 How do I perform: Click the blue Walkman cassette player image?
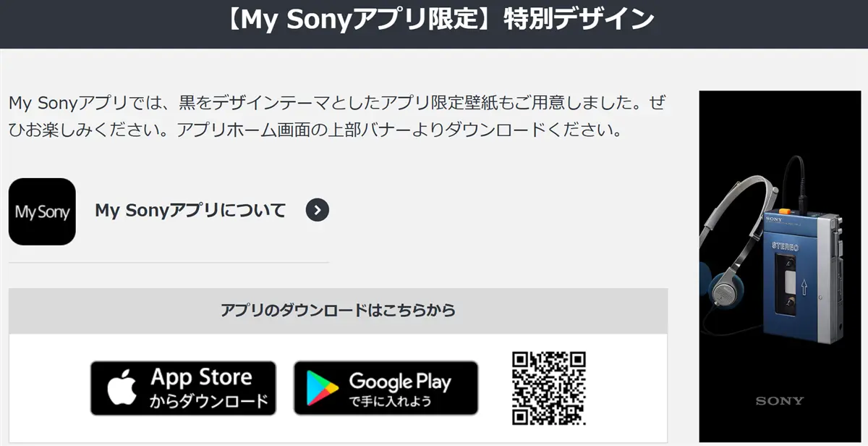tap(801, 274)
